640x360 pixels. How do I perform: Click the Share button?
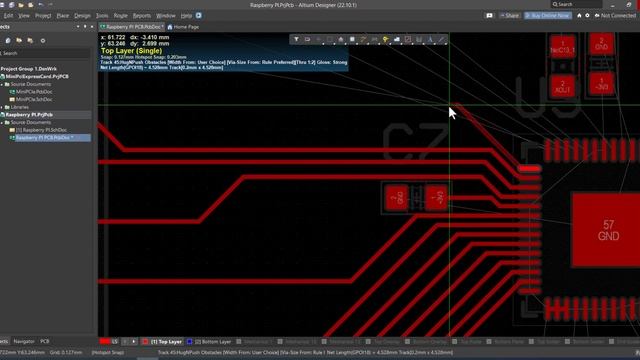[x=509, y=16]
